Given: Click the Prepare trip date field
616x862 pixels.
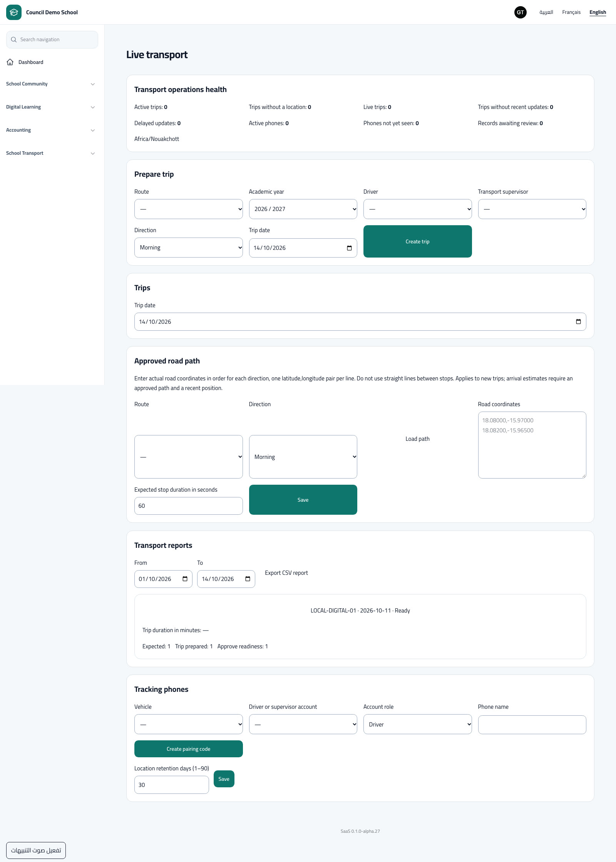Looking at the screenshot, I should click(303, 248).
